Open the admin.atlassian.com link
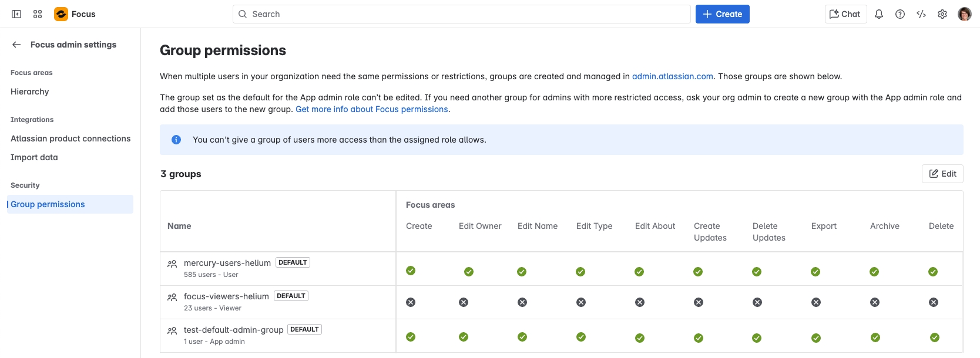Screen dimensions: 980x358 tap(673, 76)
